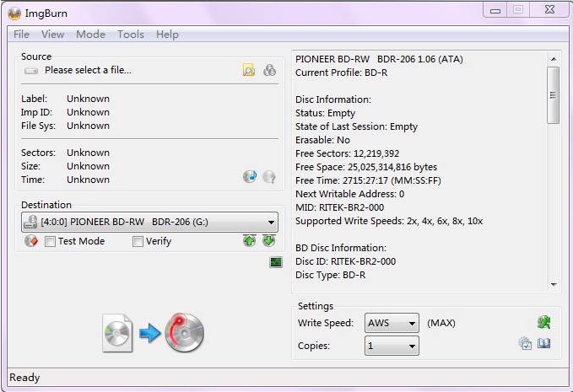The height and width of the screenshot is (392, 573).
Task: Click the Label 'Unknown' value
Action: (x=88, y=99)
